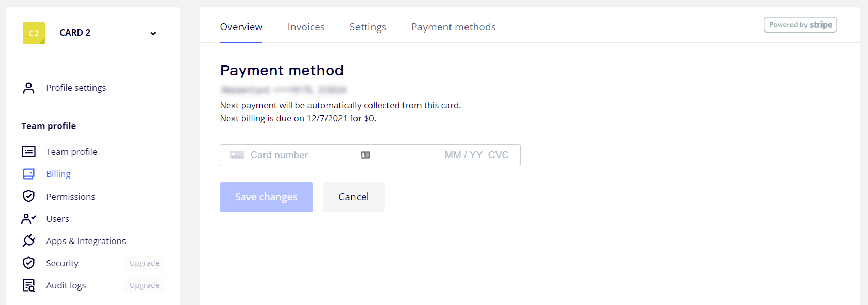Select the Overview tab
The image size is (868, 305).
coord(241,27)
